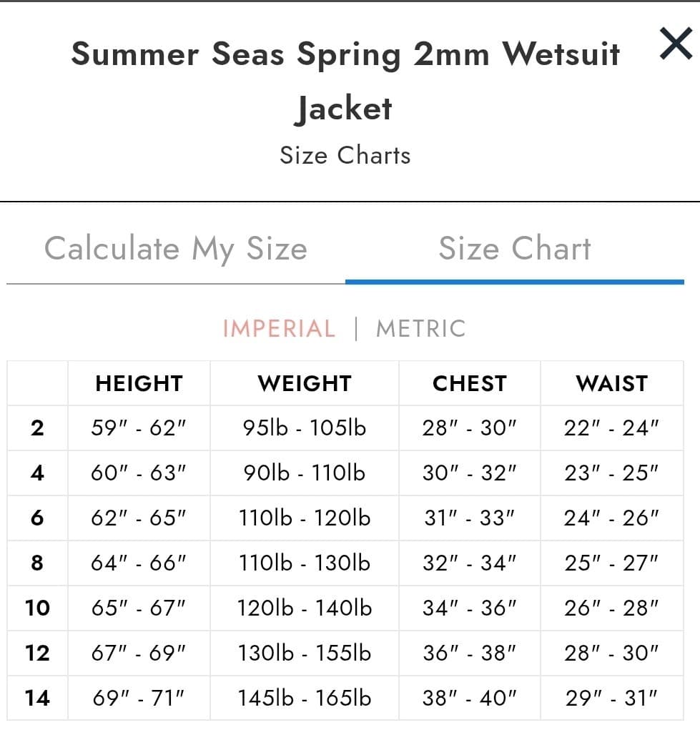Click the WAIST column header
The width and height of the screenshot is (700, 745).
click(x=612, y=383)
